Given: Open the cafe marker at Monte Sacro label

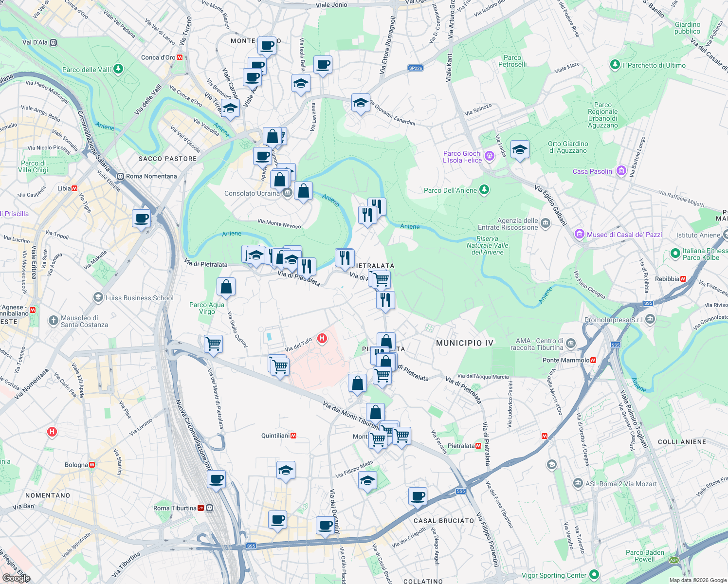Looking at the screenshot, I should 267,46.
